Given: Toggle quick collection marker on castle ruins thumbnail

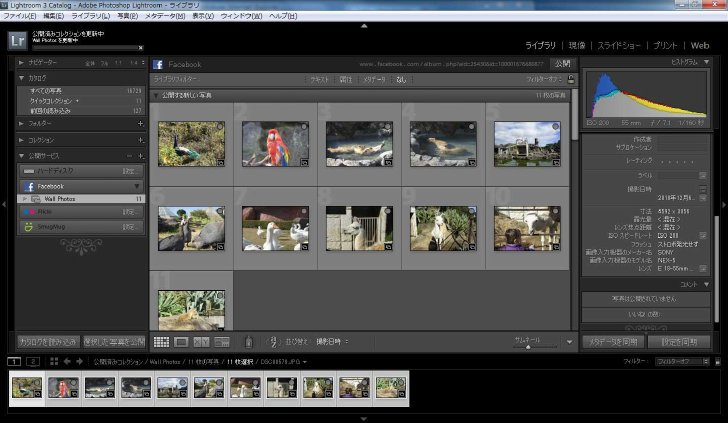Looking at the screenshot, I should click(555, 126).
